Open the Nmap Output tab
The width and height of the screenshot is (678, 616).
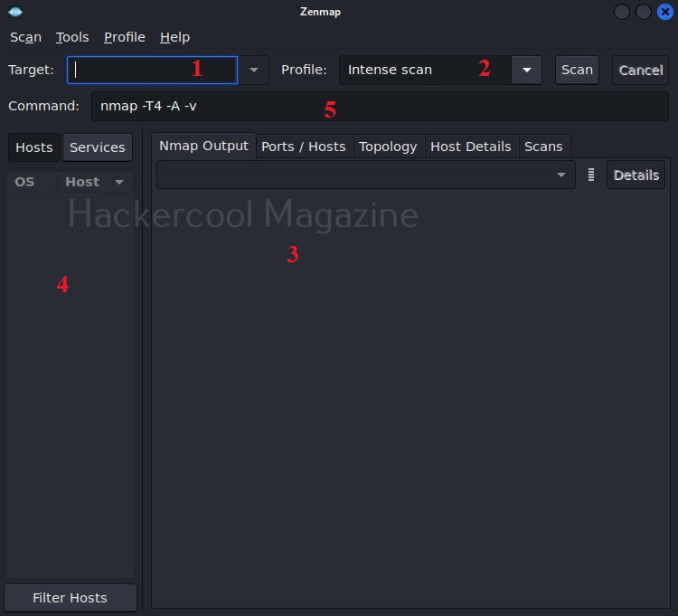click(203, 146)
